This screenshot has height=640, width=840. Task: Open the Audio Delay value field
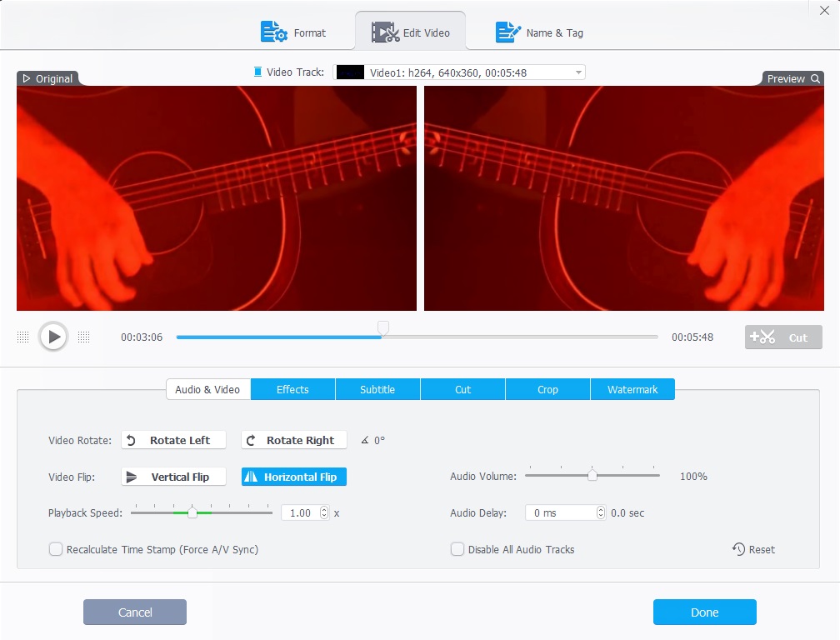pos(554,512)
